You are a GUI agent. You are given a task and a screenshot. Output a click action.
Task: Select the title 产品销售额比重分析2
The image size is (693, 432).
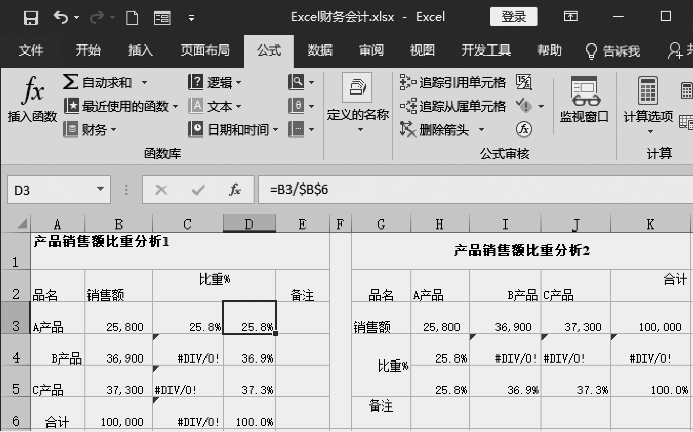[522, 251]
